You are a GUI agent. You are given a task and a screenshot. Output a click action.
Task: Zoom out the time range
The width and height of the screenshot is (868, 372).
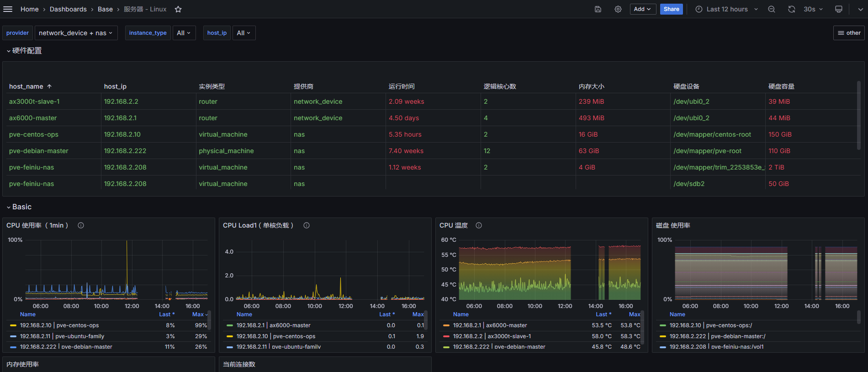pyautogui.click(x=772, y=9)
